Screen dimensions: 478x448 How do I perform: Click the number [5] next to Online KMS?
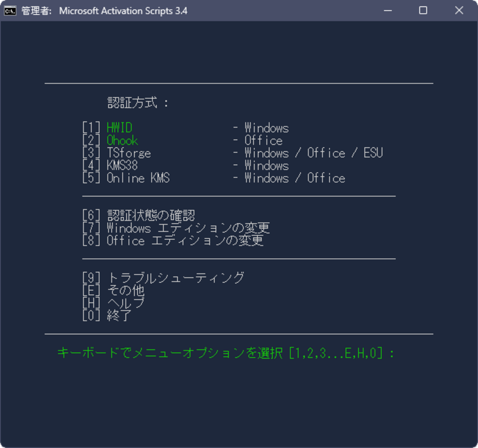(91, 178)
